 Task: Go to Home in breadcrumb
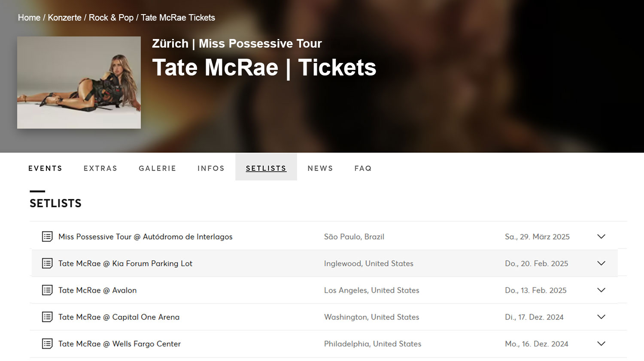(29, 18)
